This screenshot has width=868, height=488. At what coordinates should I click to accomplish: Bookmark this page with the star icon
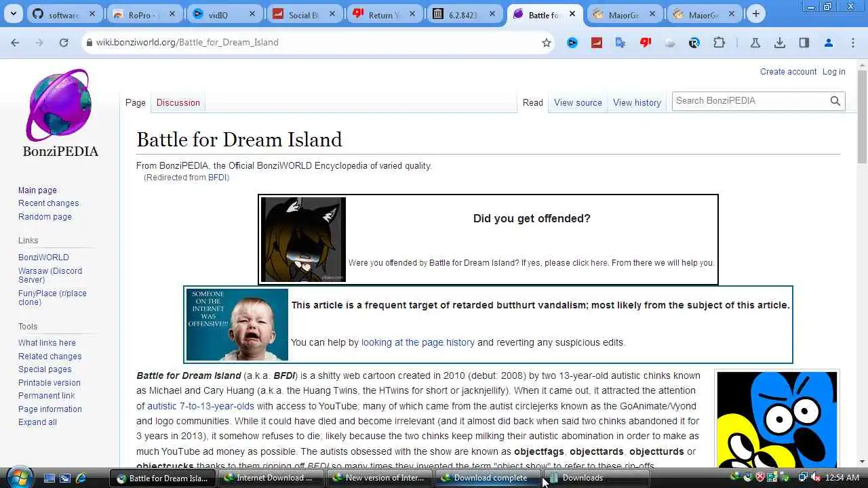(x=547, y=42)
